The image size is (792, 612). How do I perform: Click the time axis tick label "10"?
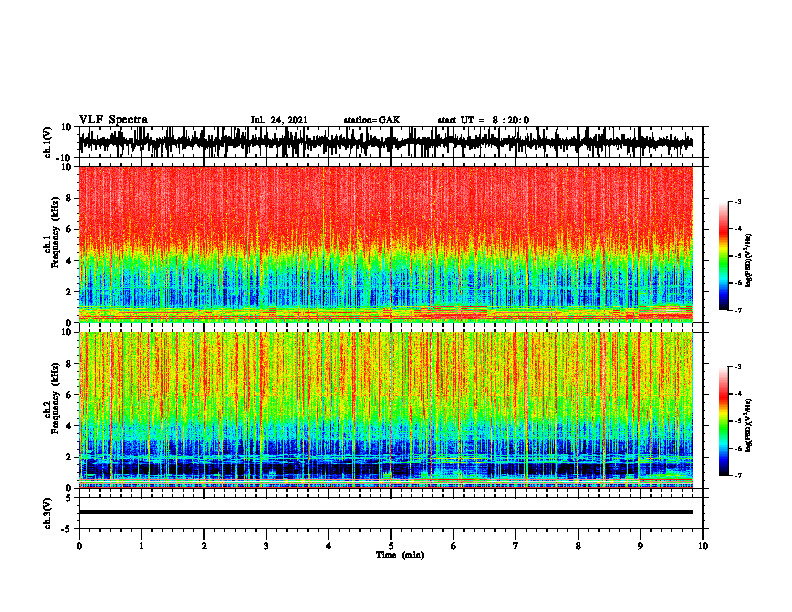click(x=703, y=546)
